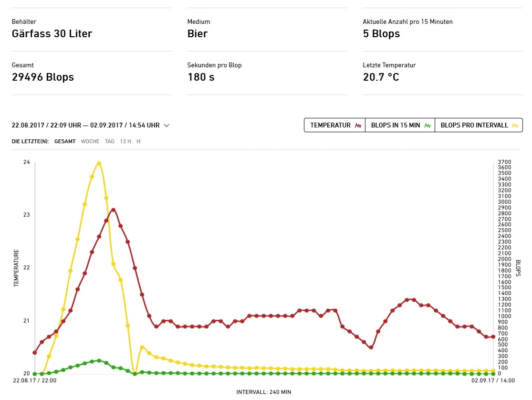Click the green curve's highest data point
This screenshot has width=532, height=400.
coord(99,360)
